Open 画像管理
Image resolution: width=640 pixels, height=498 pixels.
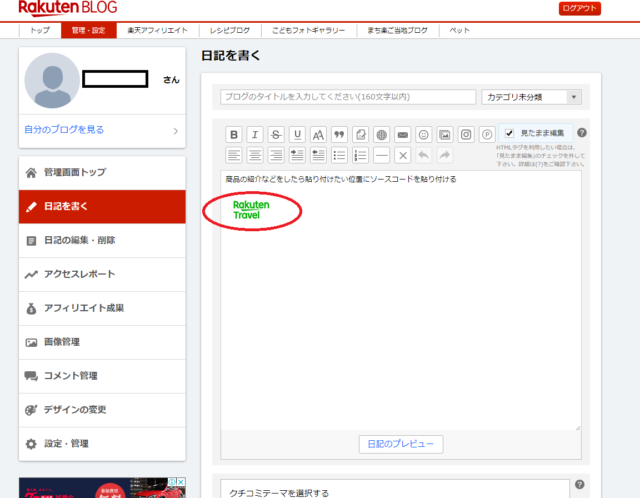[x=102, y=342]
